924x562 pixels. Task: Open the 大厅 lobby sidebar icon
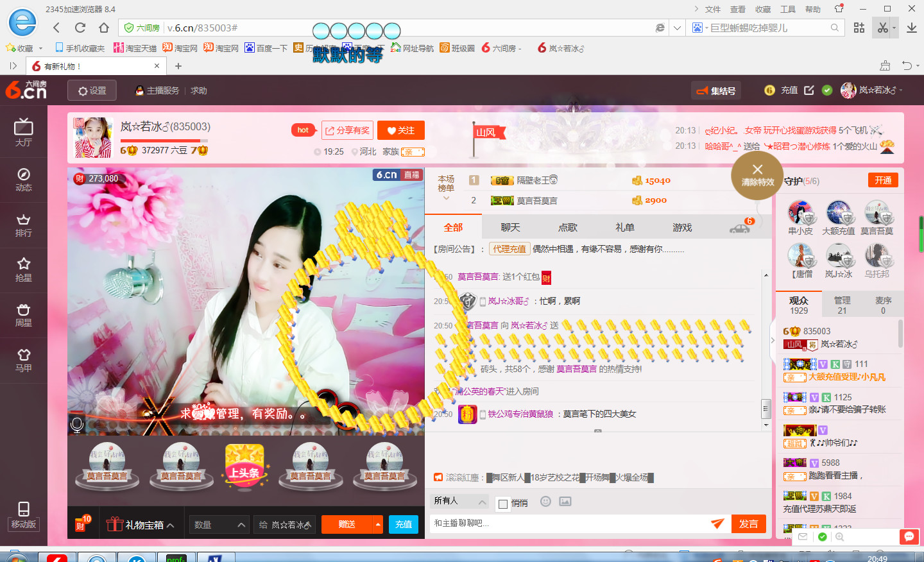(24, 132)
